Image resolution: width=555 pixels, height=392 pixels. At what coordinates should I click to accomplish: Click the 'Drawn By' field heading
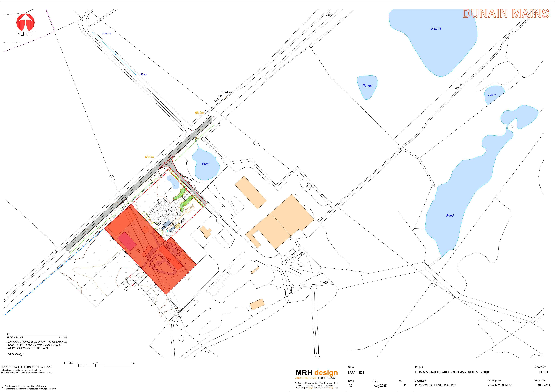[x=540, y=367]
